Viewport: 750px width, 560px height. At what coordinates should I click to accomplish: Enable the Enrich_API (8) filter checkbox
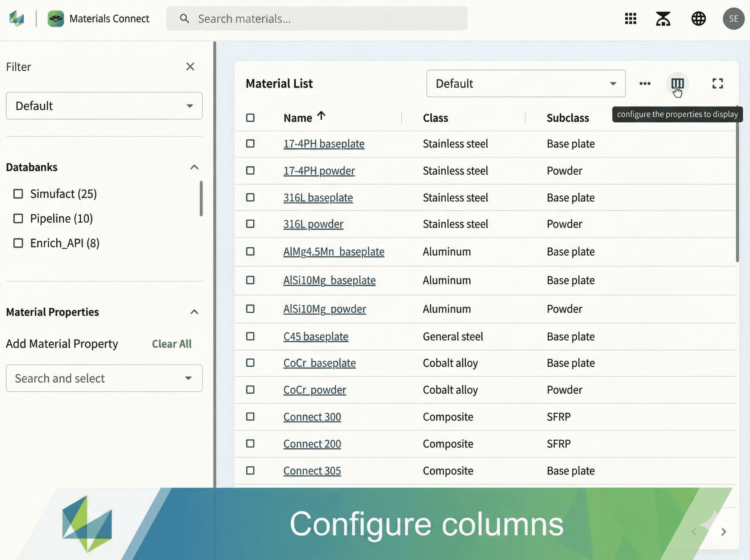[x=18, y=243]
